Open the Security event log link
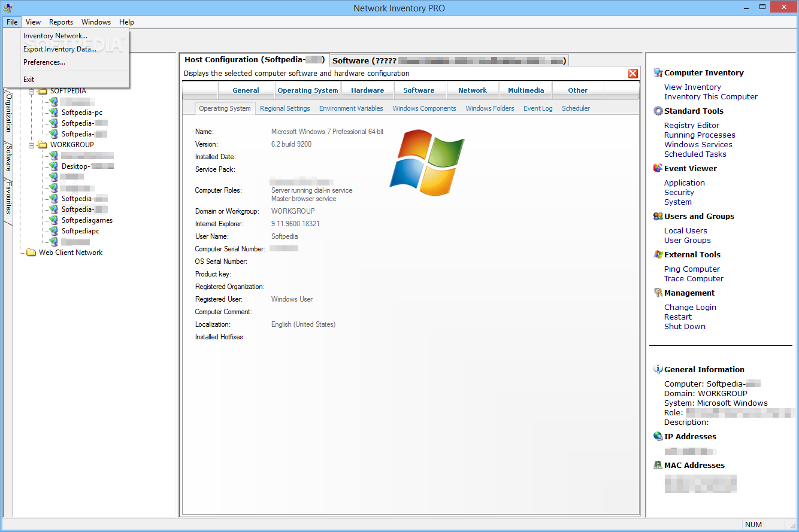The image size is (799, 532). [679, 192]
